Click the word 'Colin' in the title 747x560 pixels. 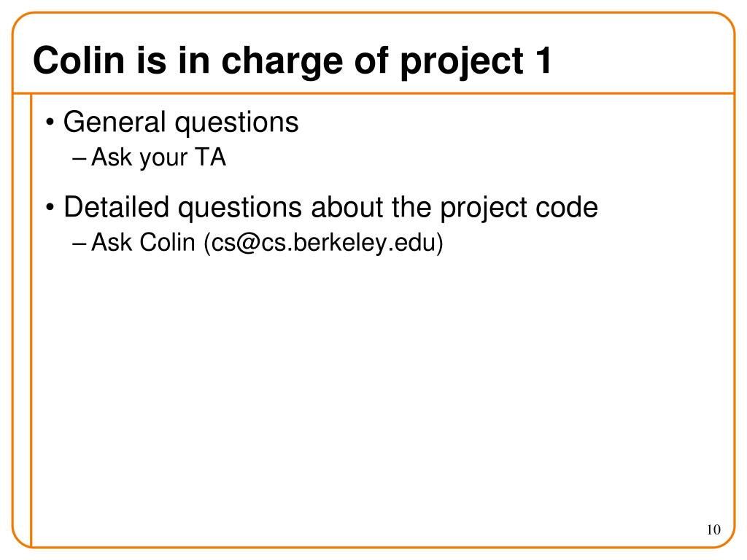pos(79,60)
